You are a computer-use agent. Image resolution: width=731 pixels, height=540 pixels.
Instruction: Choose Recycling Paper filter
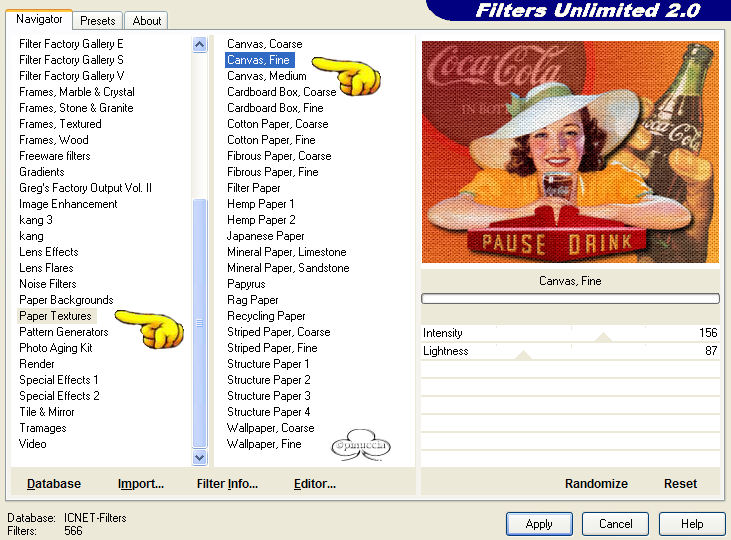point(266,316)
